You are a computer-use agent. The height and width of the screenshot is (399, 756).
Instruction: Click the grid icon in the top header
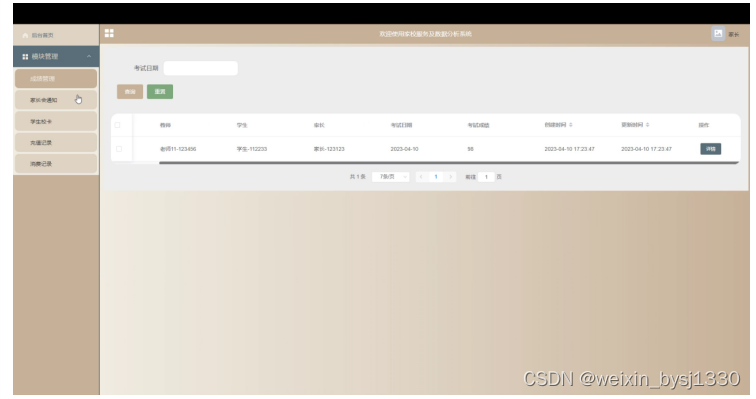(109, 33)
